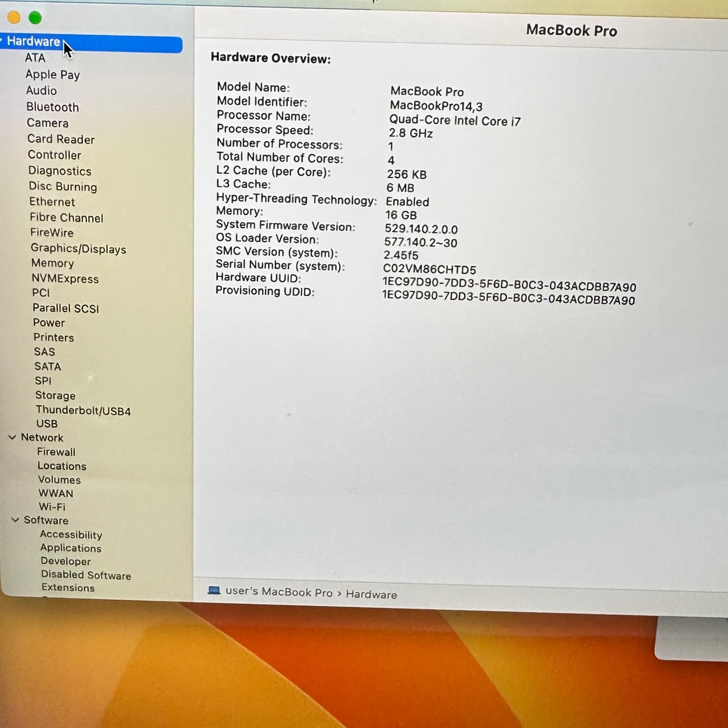Viewport: 728px width, 728px height.
Task: Collapse the Network section chevron
Action: [x=13, y=437]
